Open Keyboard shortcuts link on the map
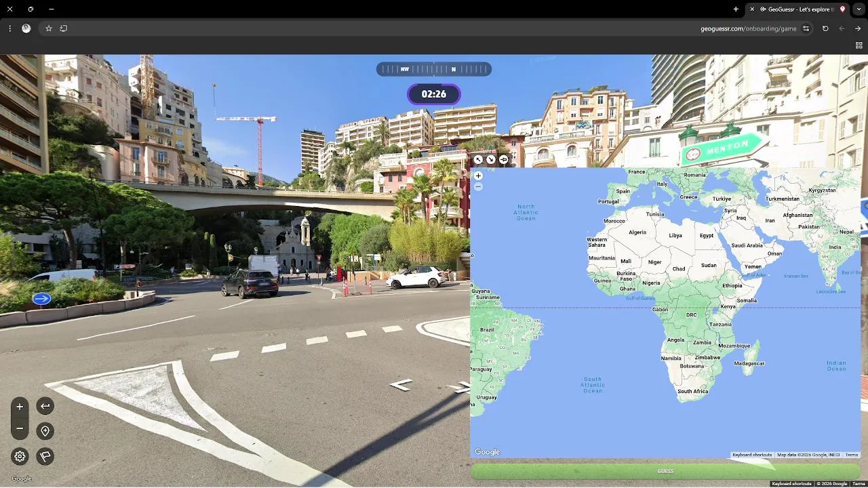The height and width of the screenshot is (488, 868). [752, 455]
